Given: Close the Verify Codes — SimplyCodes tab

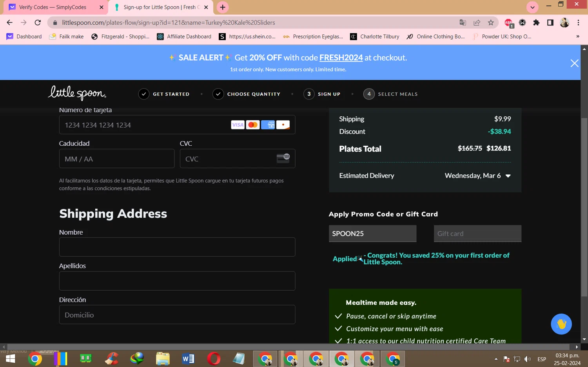Looking at the screenshot, I should click(x=102, y=7).
